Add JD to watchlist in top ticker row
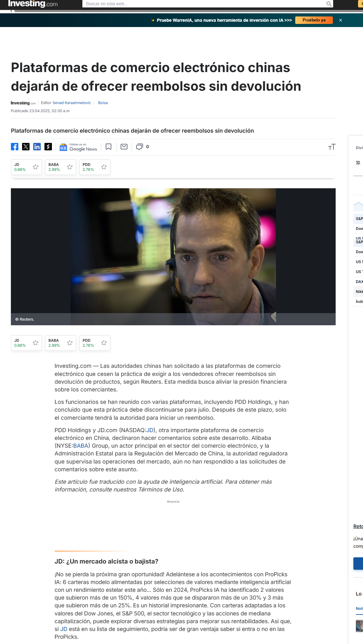Viewport: 363px width, 644px height. pos(36,167)
